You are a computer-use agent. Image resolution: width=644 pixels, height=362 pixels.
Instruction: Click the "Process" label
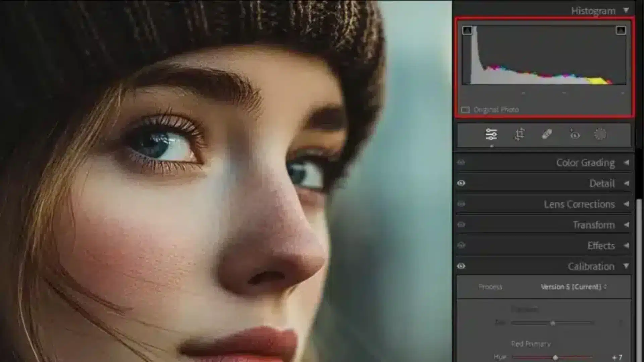pyautogui.click(x=490, y=287)
